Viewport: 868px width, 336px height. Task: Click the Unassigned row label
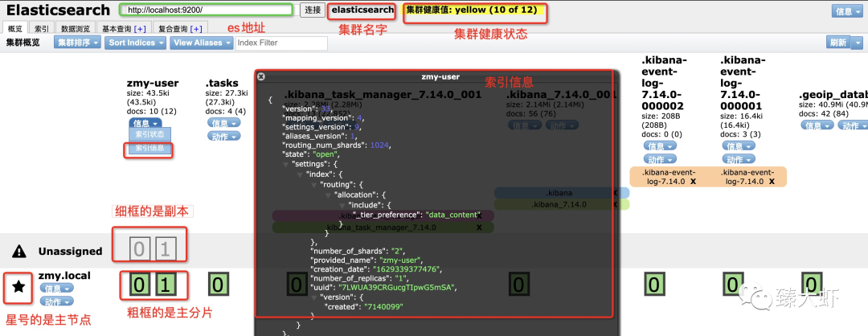[x=70, y=252]
